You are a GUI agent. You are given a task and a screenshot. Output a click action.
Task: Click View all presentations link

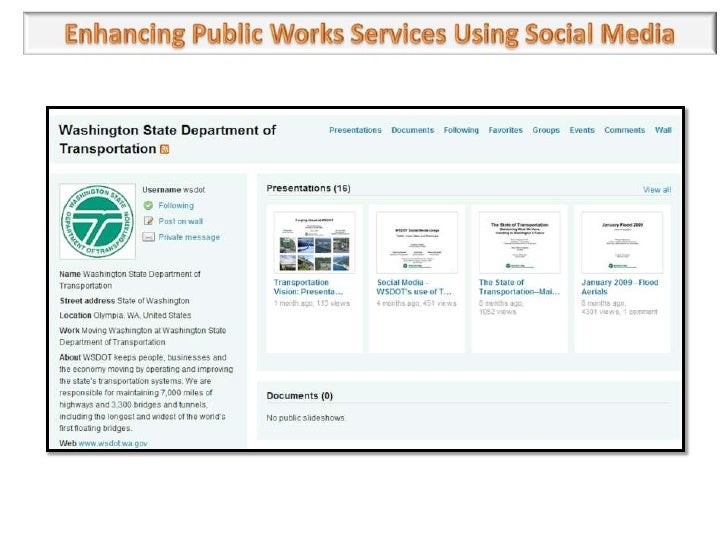(656, 189)
